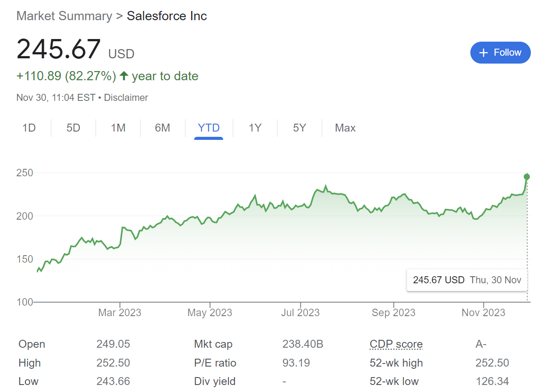Go to Market Summary breadcrumb
The image size is (551, 392).
64,16
